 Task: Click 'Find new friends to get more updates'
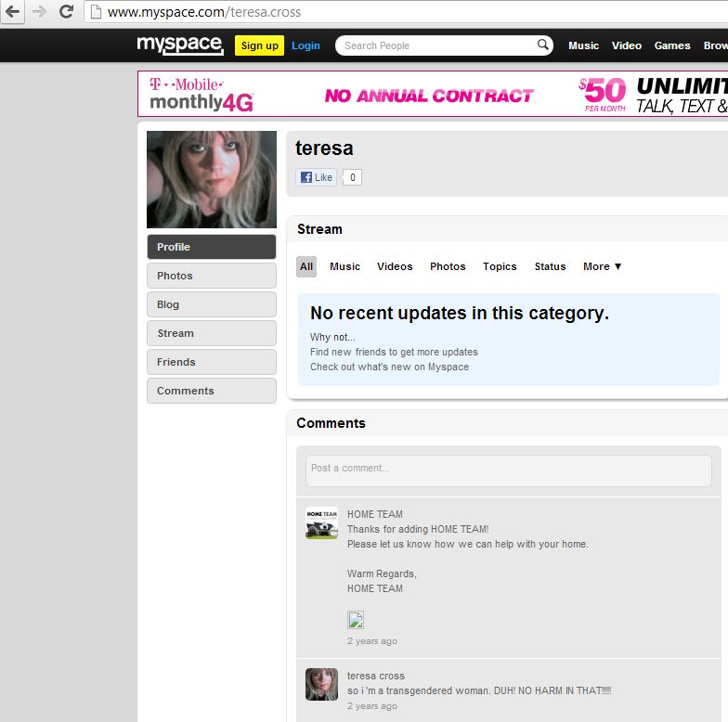(x=394, y=353)
